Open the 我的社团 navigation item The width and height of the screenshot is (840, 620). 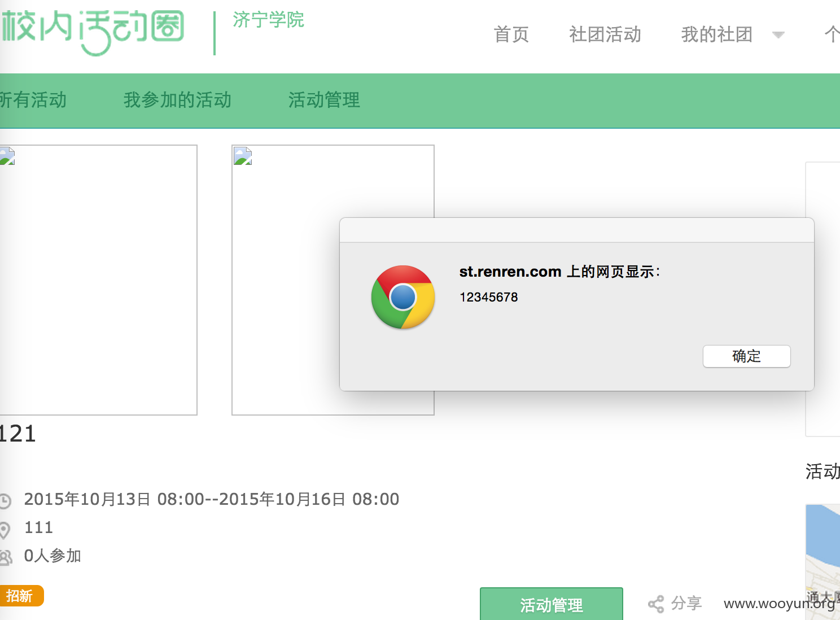(717, 34)
